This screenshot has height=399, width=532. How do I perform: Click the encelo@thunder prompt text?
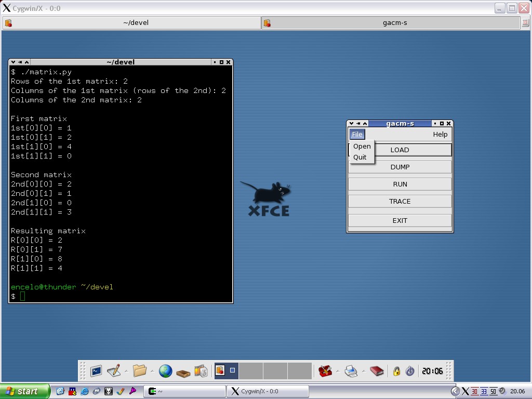coord(44,287)
